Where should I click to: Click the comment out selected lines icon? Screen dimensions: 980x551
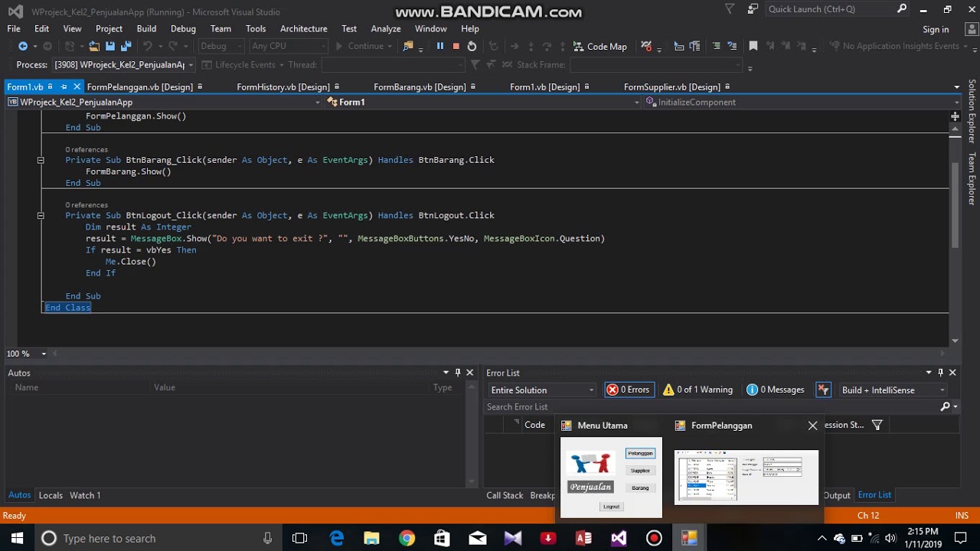(716, 46)
